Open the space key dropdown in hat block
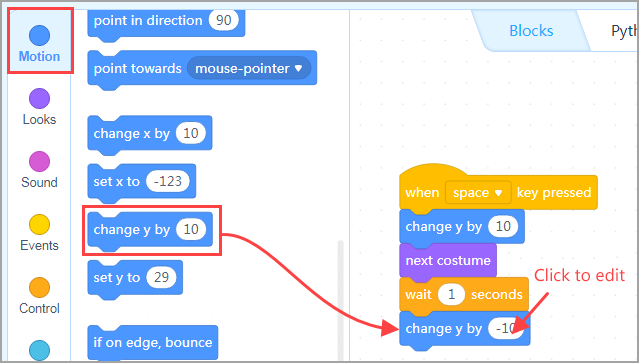 (478, 192)
